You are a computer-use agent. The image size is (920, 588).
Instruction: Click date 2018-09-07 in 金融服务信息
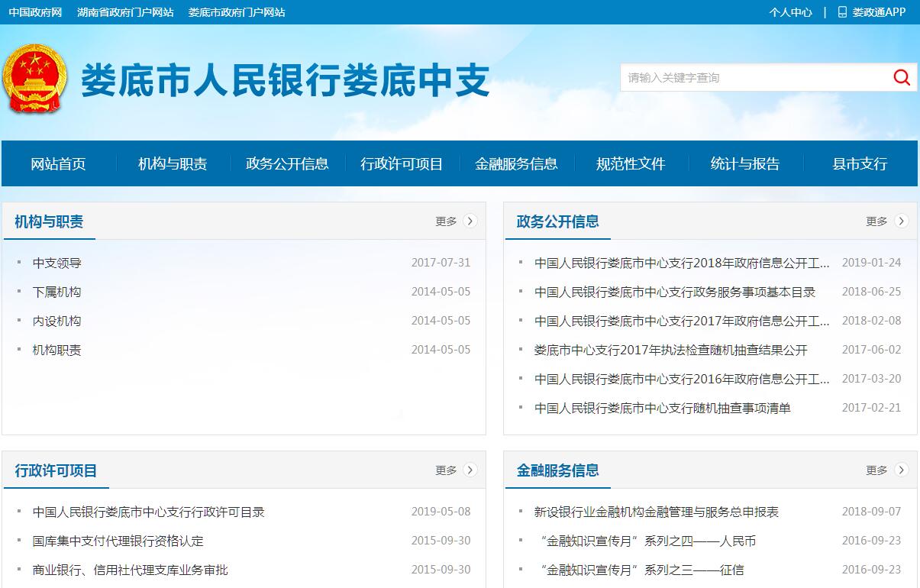[x=871, y=512]
